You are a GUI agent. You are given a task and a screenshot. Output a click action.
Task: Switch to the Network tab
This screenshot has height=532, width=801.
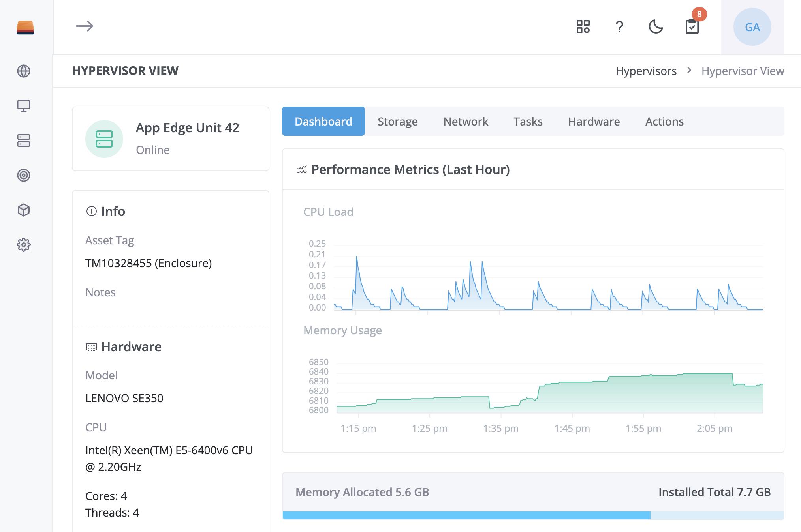466,122
